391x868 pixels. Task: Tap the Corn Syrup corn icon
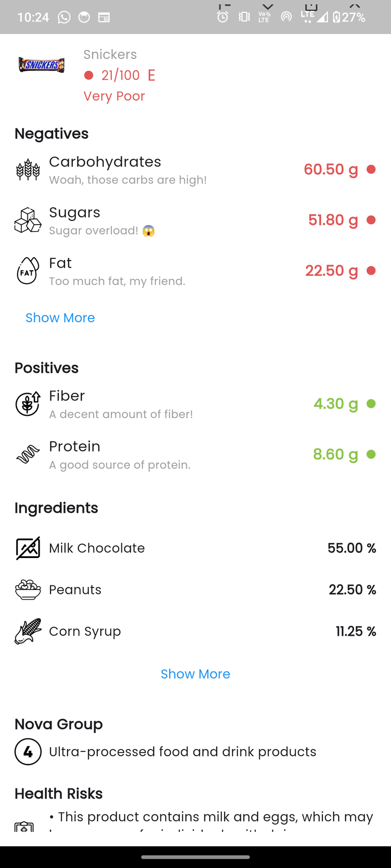(28, 631)
